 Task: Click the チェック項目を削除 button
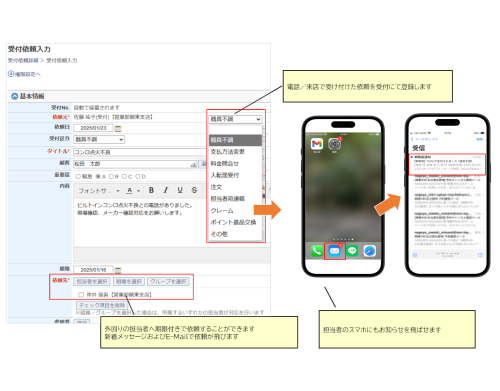click(102, 305)
